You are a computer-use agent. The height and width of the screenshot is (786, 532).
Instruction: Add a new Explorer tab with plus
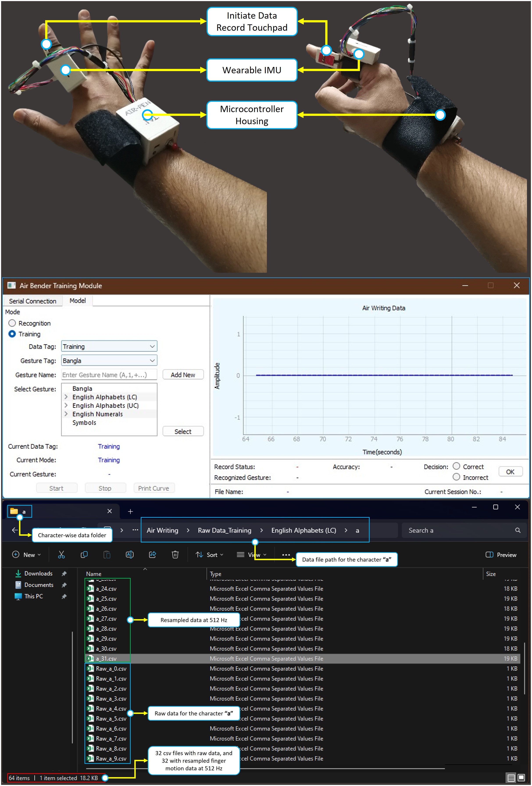pos(130,512)
